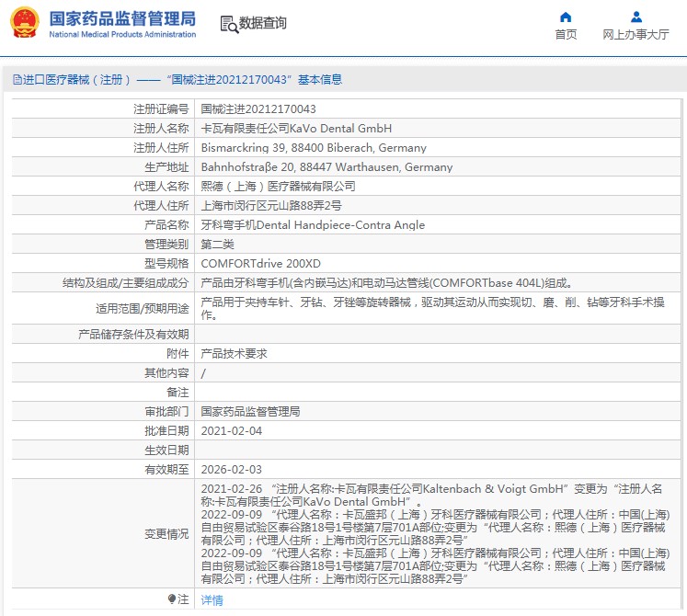687x616 pixels.
Task: Click the 产品用于夹持车针 intended use text
Action: pos(433,308)
